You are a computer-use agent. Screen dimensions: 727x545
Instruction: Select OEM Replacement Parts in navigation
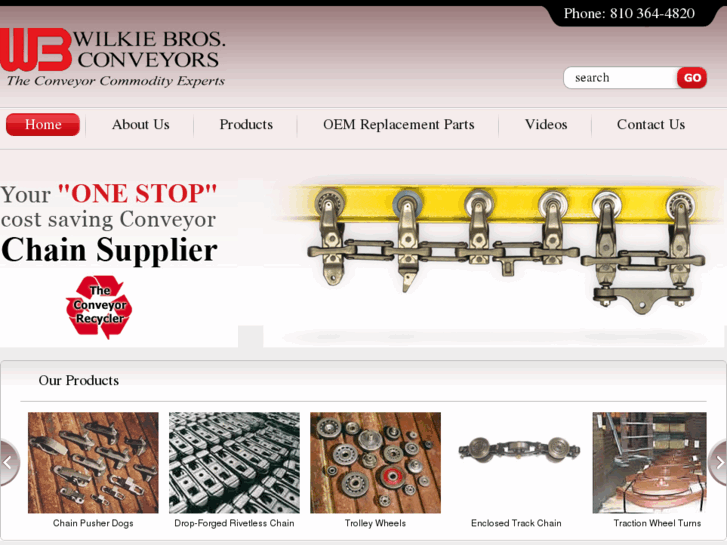[399, 125]
